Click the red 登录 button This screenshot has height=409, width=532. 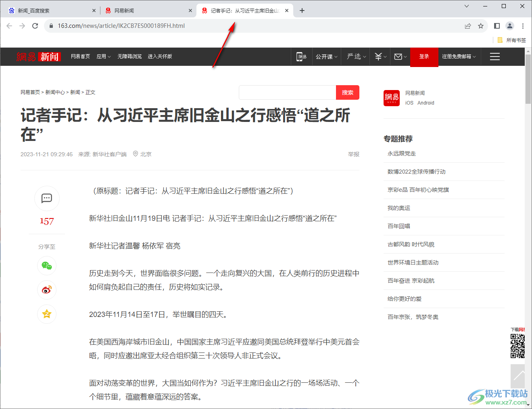(424, 57)
